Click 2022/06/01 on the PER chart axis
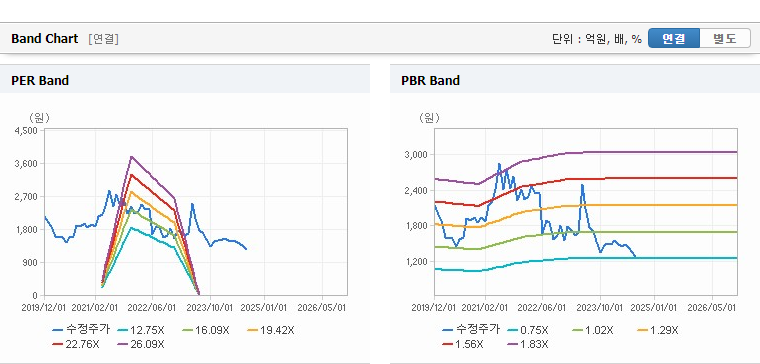This screenshot has width=760, height=364. 153,307
